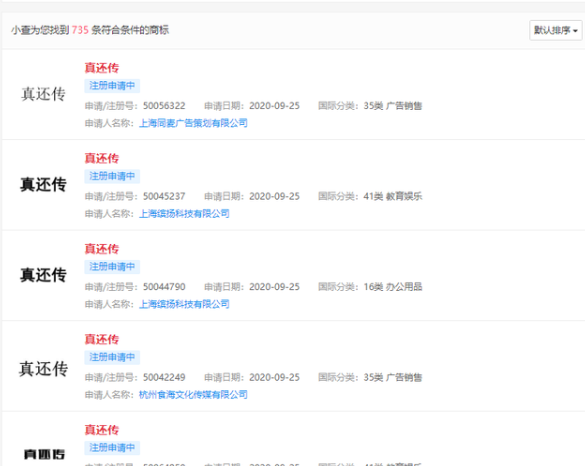Open 真还传 title for application 50056322
Image resolution: width=585 pixels, height=466 pixels.
tap(101, 68)
